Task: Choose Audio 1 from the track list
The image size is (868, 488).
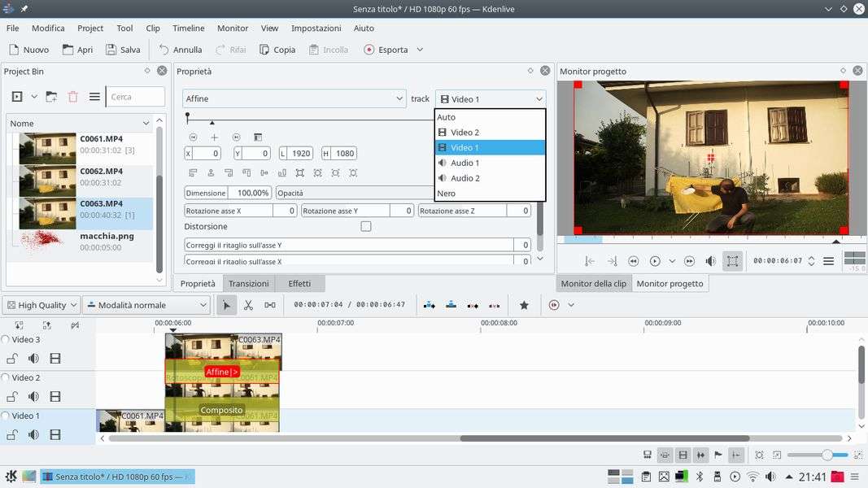Action: (465, 163)
